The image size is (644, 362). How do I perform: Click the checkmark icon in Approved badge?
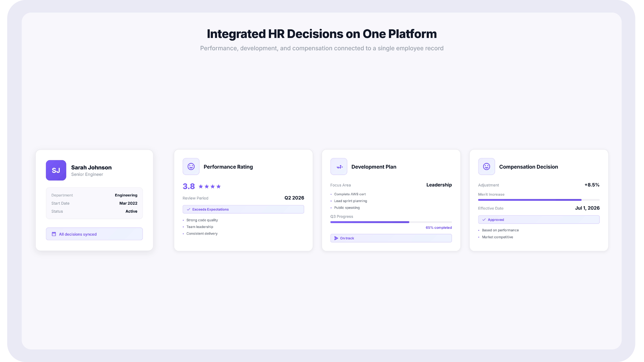coord(484,220)
